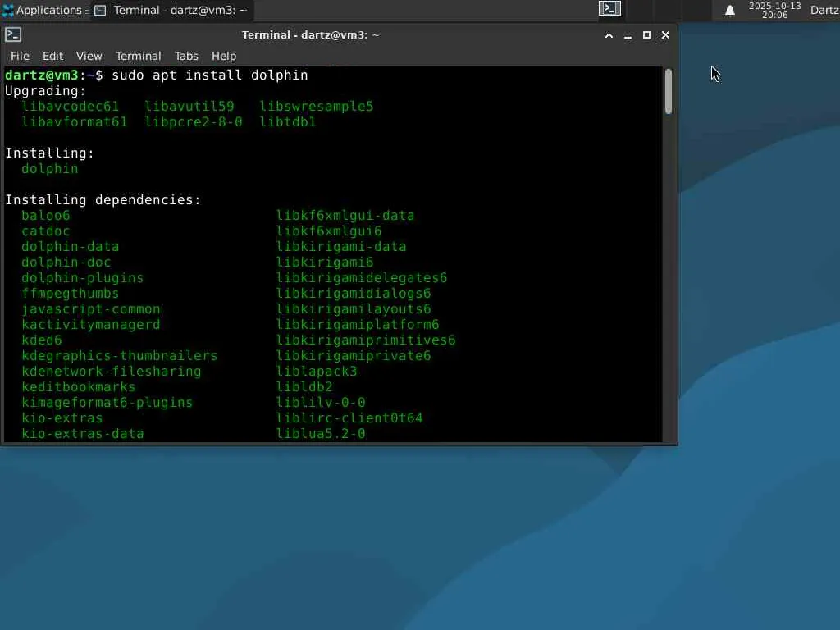Click the 'dolphin' package under Installing
840x630 pixels.
point(50,169)
